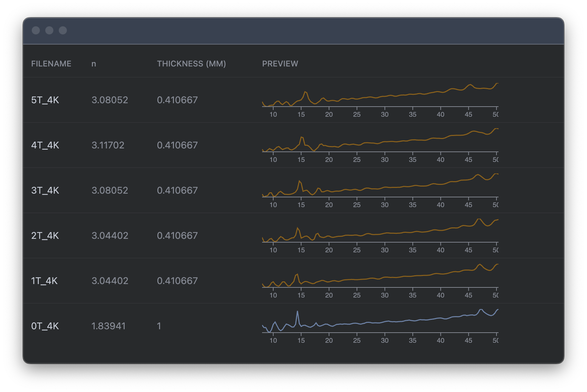Select the 1T_4K filename
Screen dimensions: 587x392
pos(44,281)
